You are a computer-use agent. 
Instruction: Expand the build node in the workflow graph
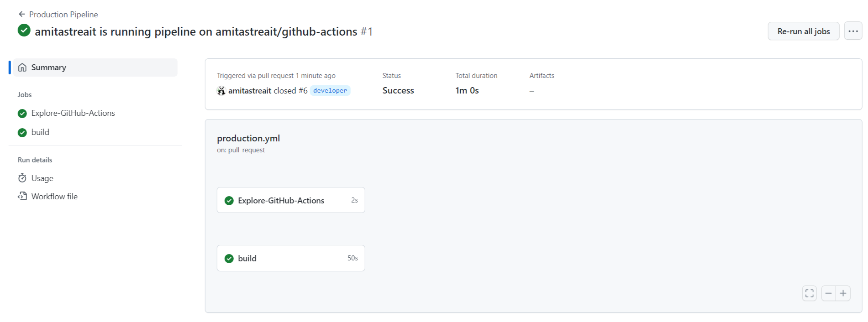point(291,258)
